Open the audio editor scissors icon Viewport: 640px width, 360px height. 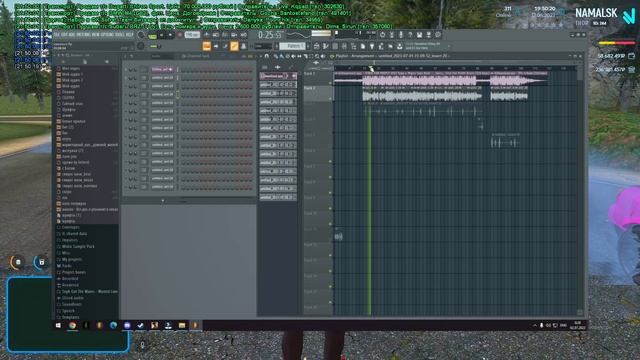[x=391, y=35]
